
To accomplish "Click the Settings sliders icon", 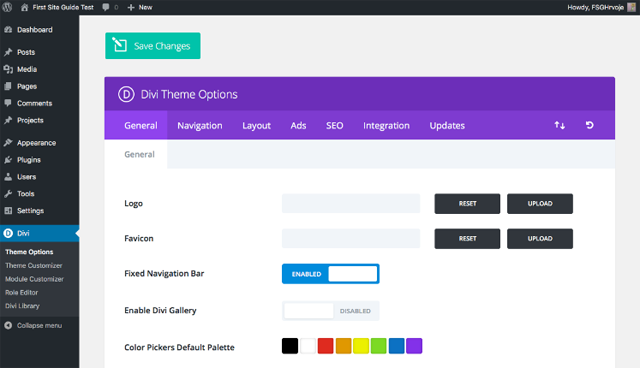I will tap(8, 211).
